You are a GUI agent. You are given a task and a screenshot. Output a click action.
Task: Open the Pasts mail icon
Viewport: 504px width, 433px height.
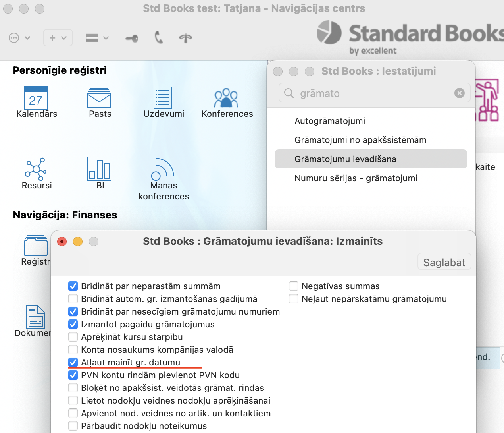click(x=99, y=98)
